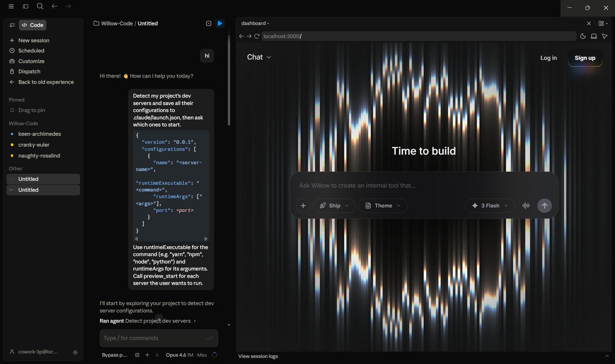615x364 pixels.
Task: Open the 3 Flash model dropdown
Action: pyautogui.click(x=489, y=205)
